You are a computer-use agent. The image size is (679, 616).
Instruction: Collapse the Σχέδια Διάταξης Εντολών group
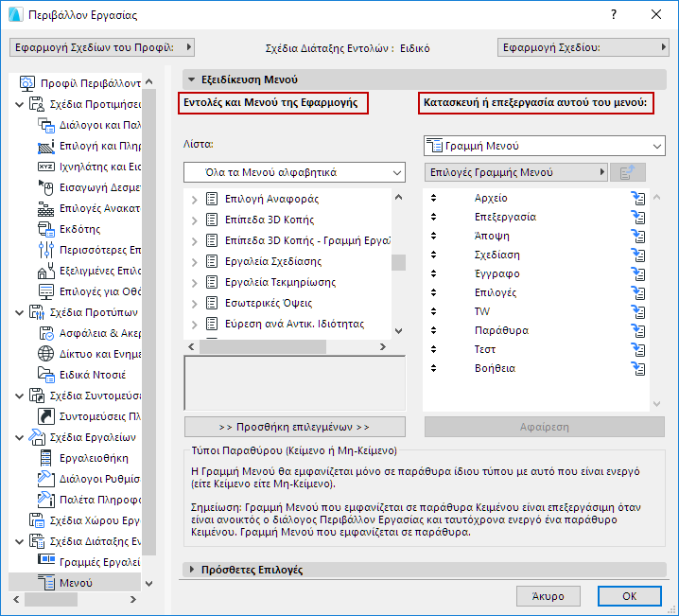pyautogui.click(x=20, y=541)
